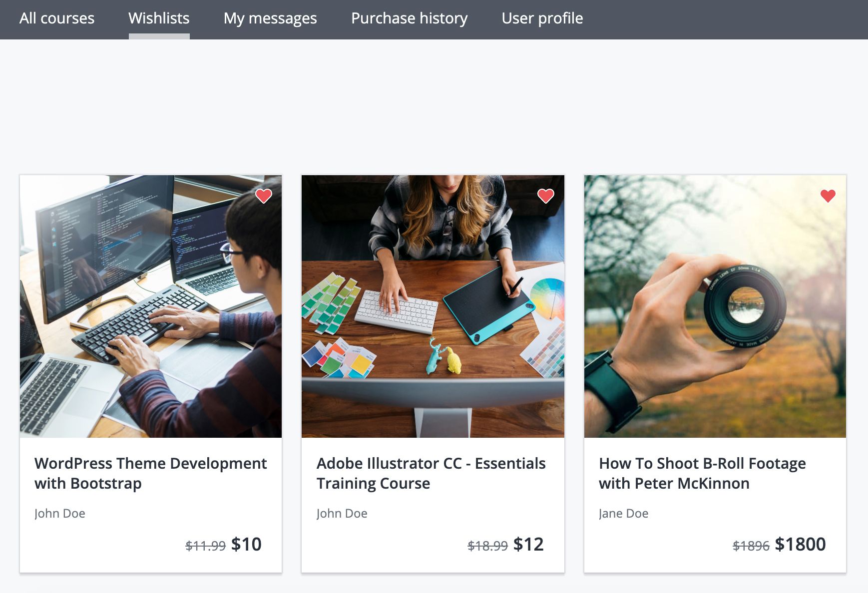Click the $1800 price on B-Roll course

[800, 544]
